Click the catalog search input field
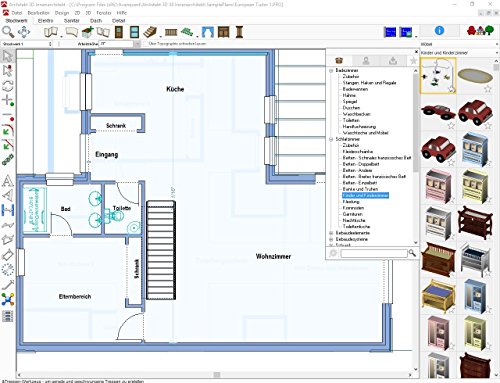 coord(374,253)
